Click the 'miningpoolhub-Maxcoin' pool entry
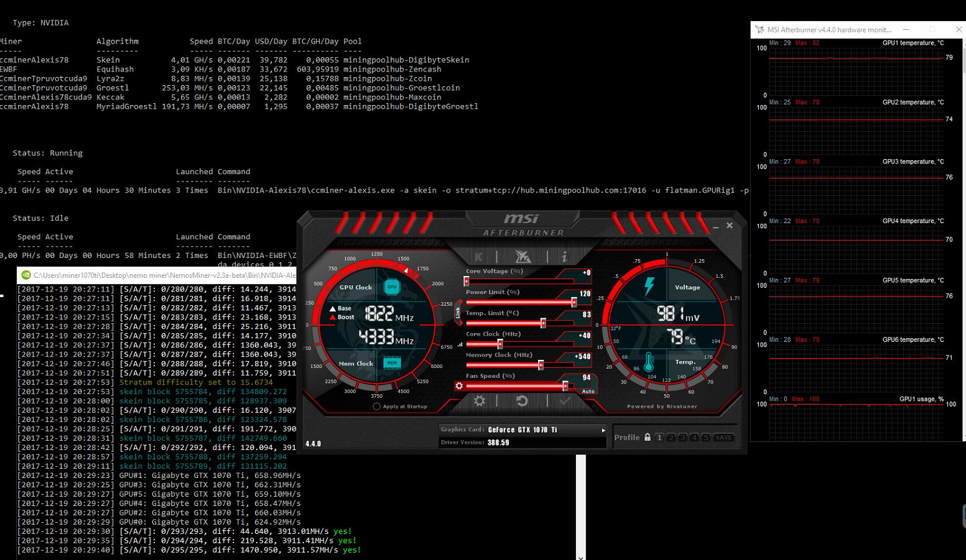The width and height of the screenshot is (966, 560). pos(392,97)
